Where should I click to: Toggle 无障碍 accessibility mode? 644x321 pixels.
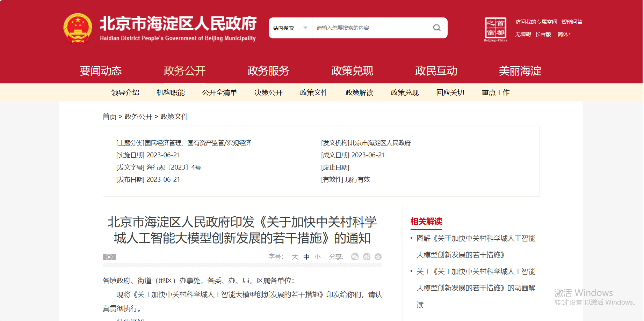[x=523, y=34]
